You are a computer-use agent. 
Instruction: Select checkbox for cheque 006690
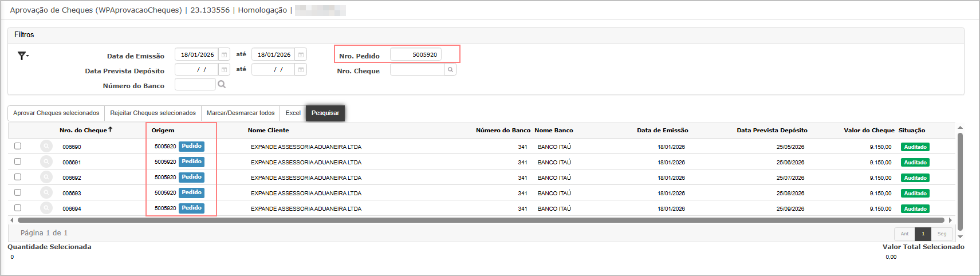(x=18, y=146)
